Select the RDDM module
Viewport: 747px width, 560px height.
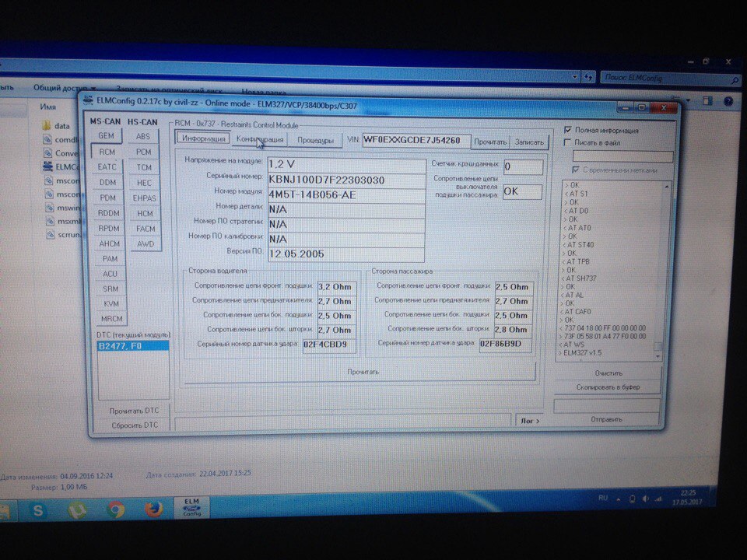(x=109, y=213)
